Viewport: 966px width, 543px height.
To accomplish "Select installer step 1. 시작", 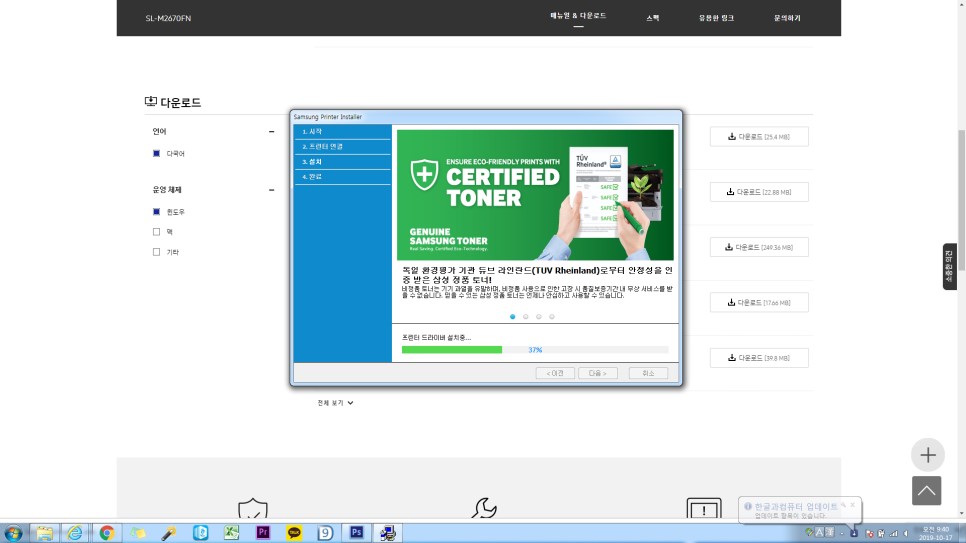I will [343, 131].
